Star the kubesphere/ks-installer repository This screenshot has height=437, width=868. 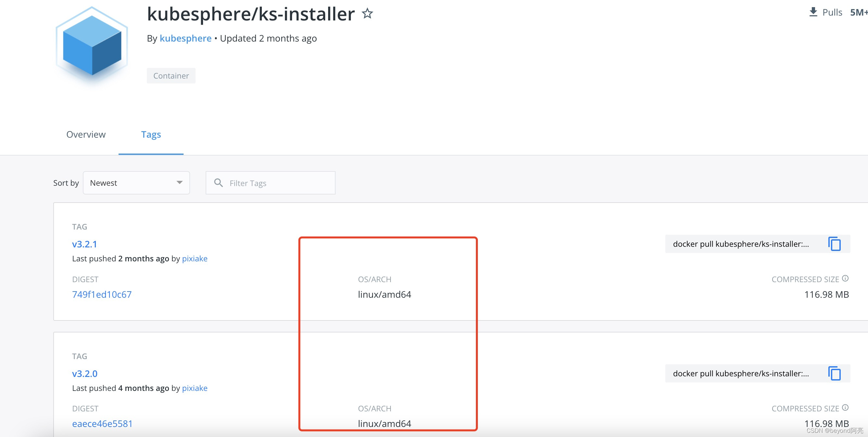point(367,14)
